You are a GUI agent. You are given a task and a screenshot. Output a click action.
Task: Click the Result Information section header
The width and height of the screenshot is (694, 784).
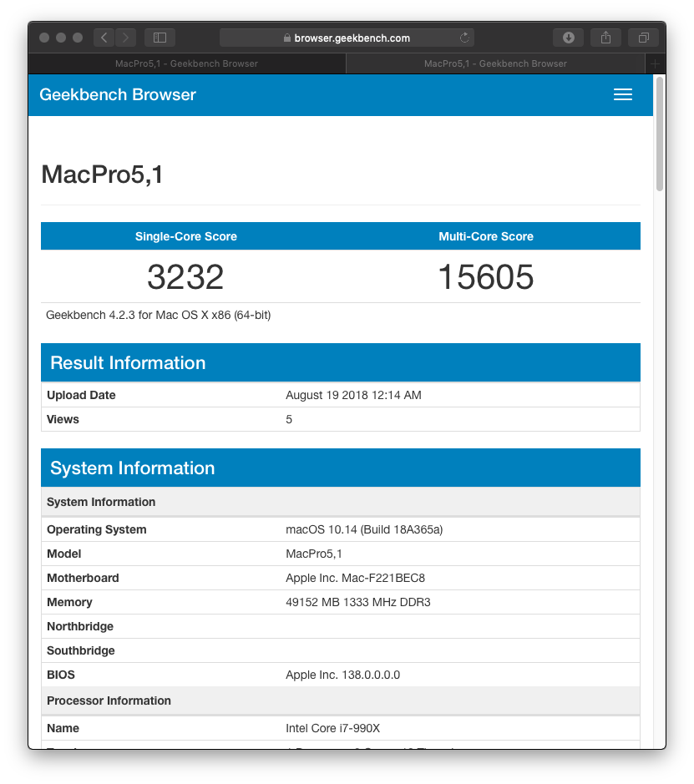[341, 362]
